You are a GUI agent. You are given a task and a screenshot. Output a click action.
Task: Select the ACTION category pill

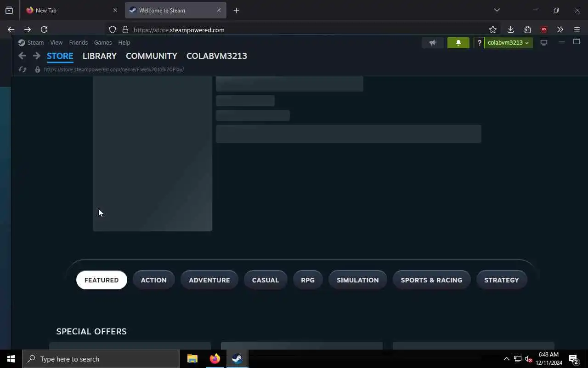point(153,280)
